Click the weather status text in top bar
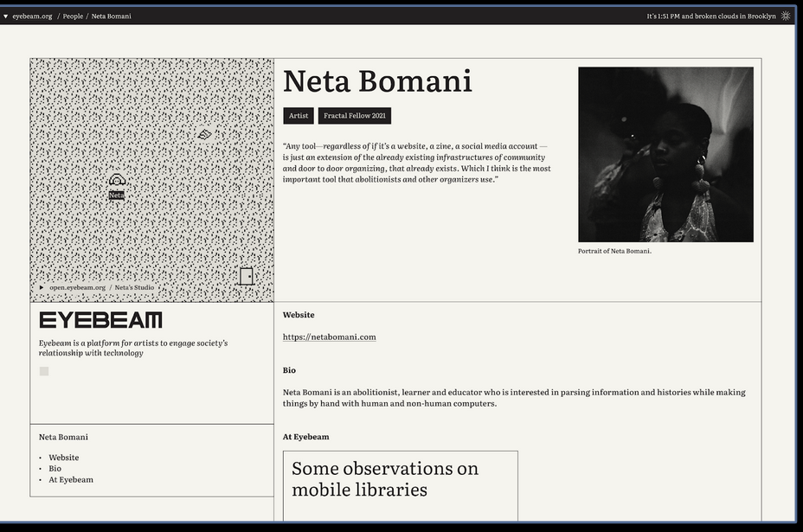Screen dimensions: 803x532 [x=710, y=16]
